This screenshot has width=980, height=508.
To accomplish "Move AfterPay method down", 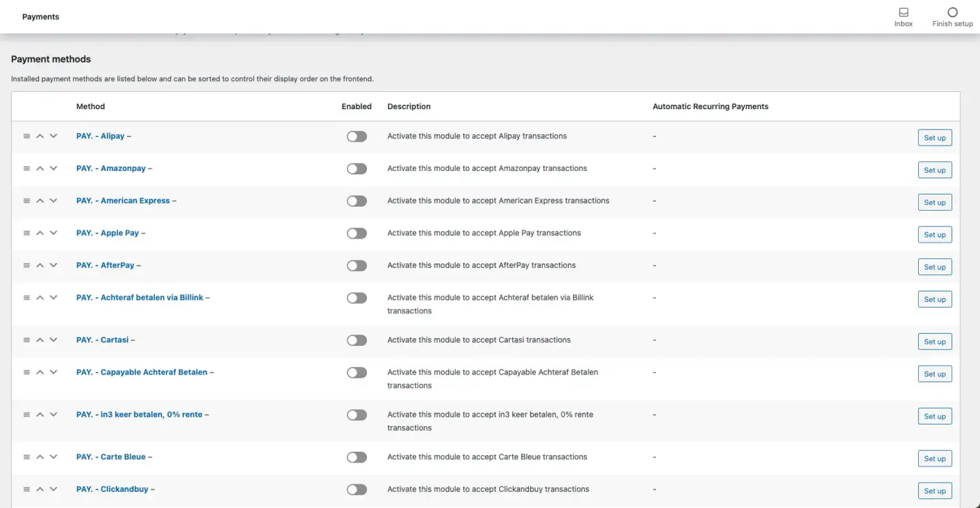I will click(54, 265).
